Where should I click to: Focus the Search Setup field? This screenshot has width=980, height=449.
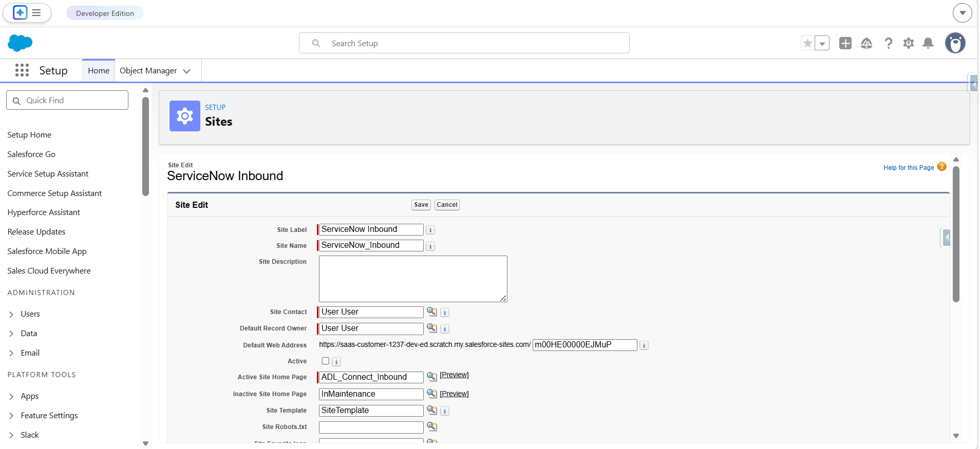click(x=464, y=43)
